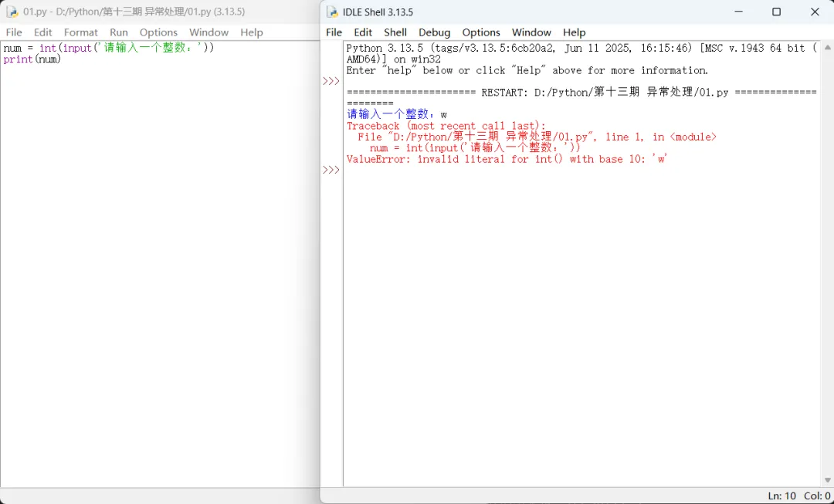Open Run menu in 01.py editor
Image resolution: width=834 pixels, height=504 pixels.
pyautogui.click(x=119, y=32)
